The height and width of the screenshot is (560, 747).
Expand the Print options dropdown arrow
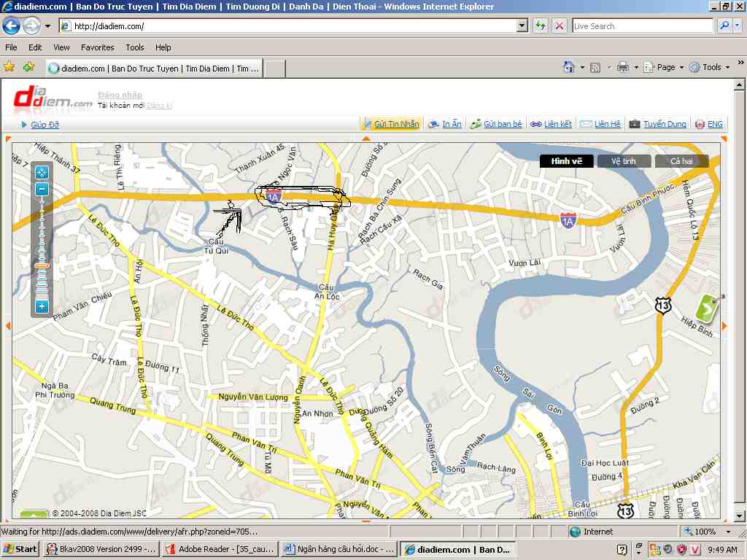pyautogui.click(x=636, y=68)
